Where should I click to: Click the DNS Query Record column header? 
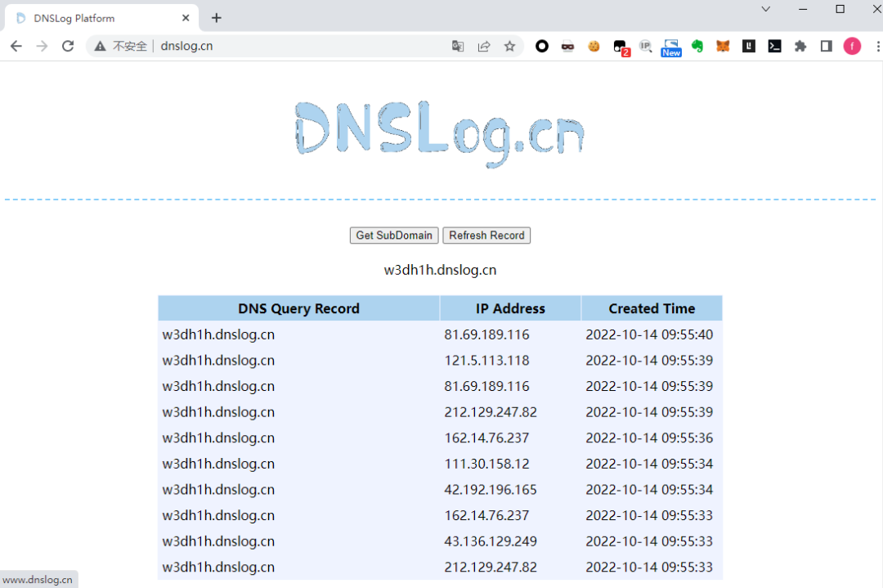click(298, 308)
